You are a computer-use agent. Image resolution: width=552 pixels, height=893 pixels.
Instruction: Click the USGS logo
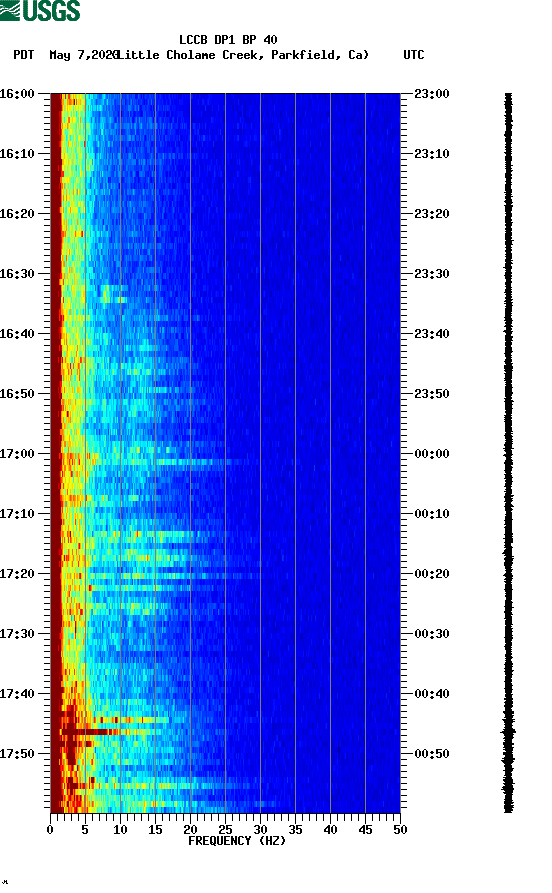click(x=40, y=10)
